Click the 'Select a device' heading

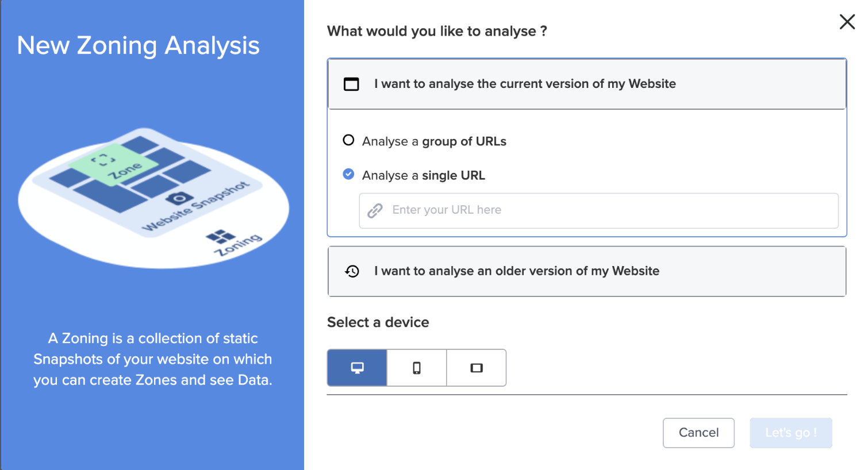click(x=378, y=322)
